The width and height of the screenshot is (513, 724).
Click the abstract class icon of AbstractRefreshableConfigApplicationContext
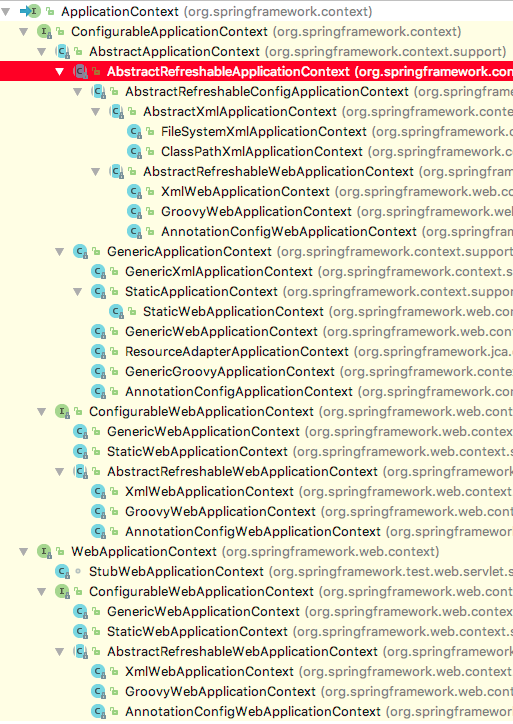[98, 91]
